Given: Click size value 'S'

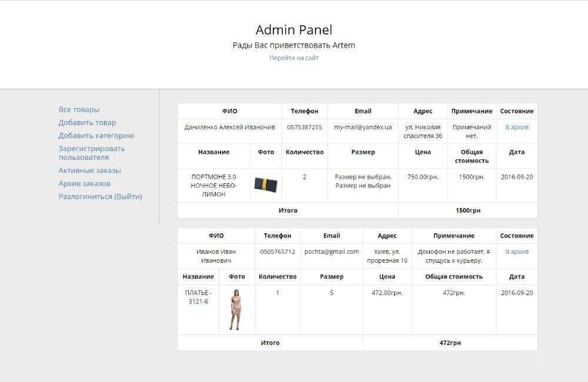Looking at the screenshot, I should click(x=332, y=293).
